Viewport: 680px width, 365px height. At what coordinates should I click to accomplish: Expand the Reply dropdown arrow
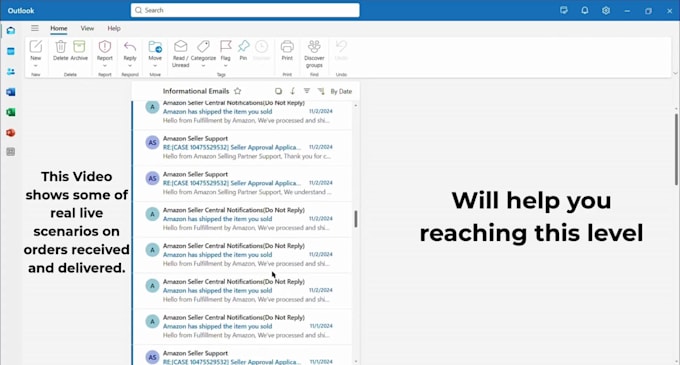(x=130, y=66)
